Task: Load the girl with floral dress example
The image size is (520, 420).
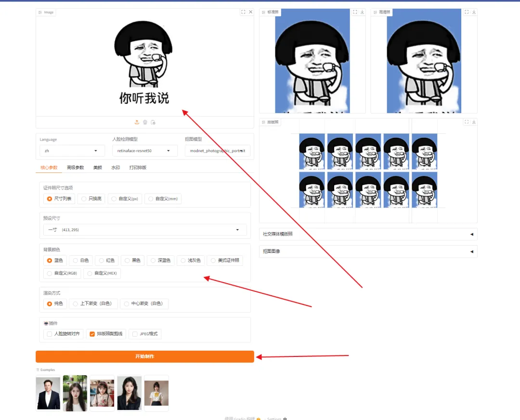Action: click(x=102, y=394)
